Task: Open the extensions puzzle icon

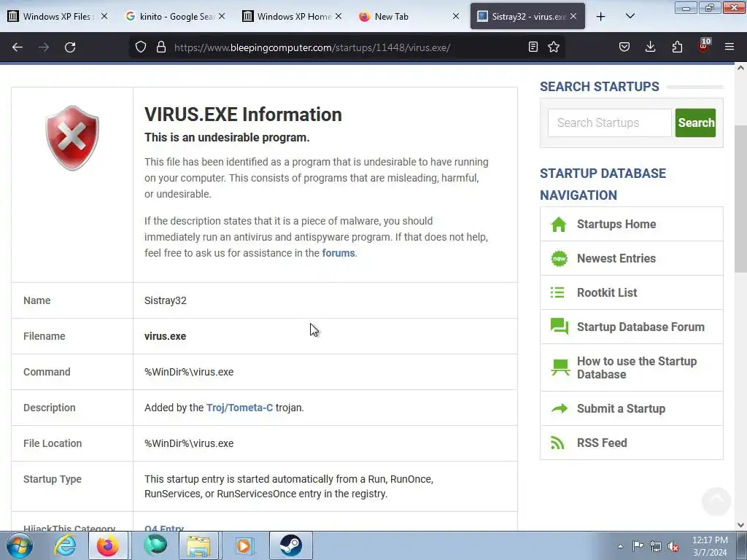Action: pos(677,47)
